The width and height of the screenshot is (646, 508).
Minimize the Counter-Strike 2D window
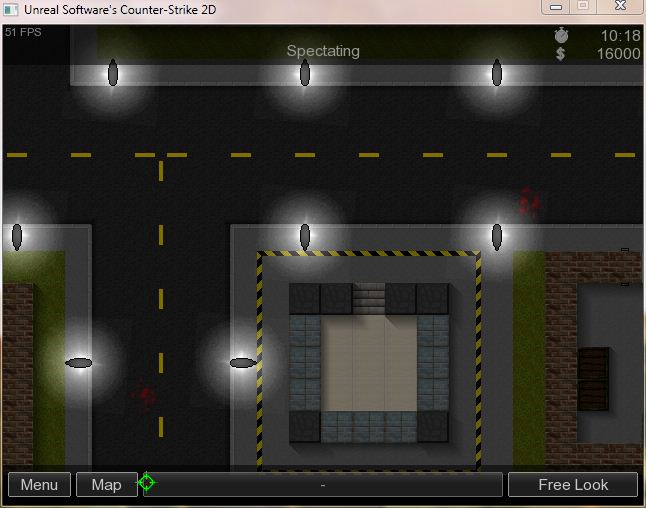tap(556, 6)
